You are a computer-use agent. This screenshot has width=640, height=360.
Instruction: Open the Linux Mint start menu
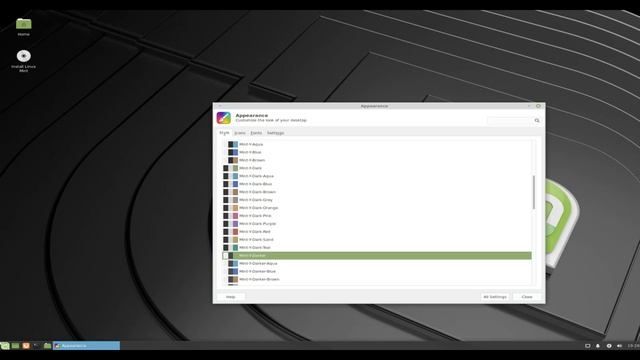(5, 346)
